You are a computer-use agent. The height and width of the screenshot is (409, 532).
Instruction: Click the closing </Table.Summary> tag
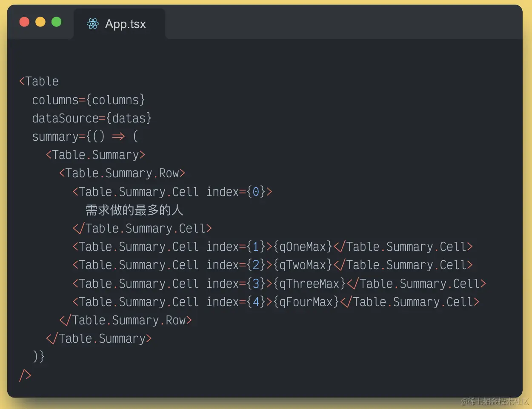99,338
